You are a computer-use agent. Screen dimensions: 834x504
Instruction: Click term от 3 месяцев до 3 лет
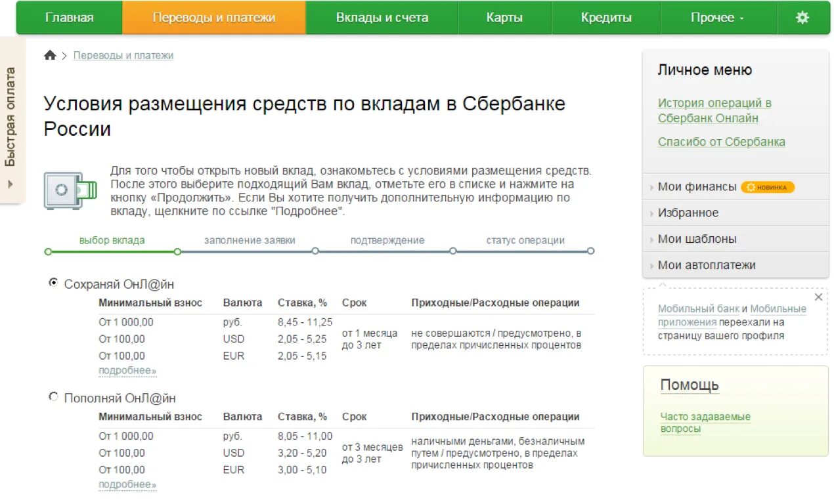(x=372, y=453)
